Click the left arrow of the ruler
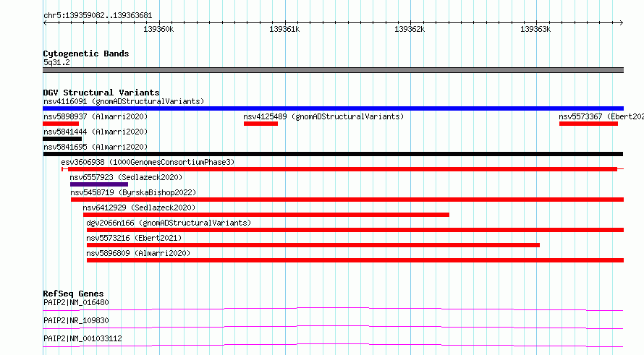Screen dimensions: 644x355 (45, 23)
